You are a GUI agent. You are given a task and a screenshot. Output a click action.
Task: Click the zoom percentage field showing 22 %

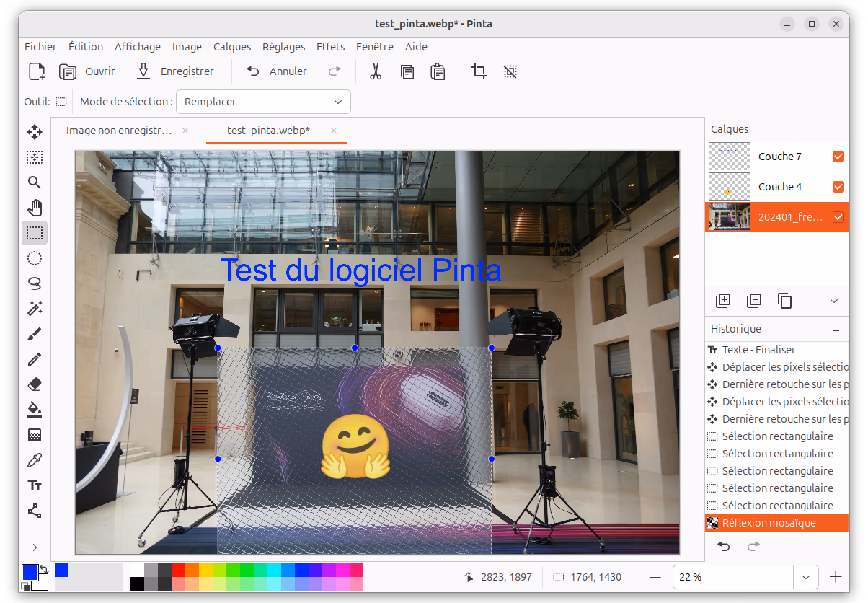(733, 577)
